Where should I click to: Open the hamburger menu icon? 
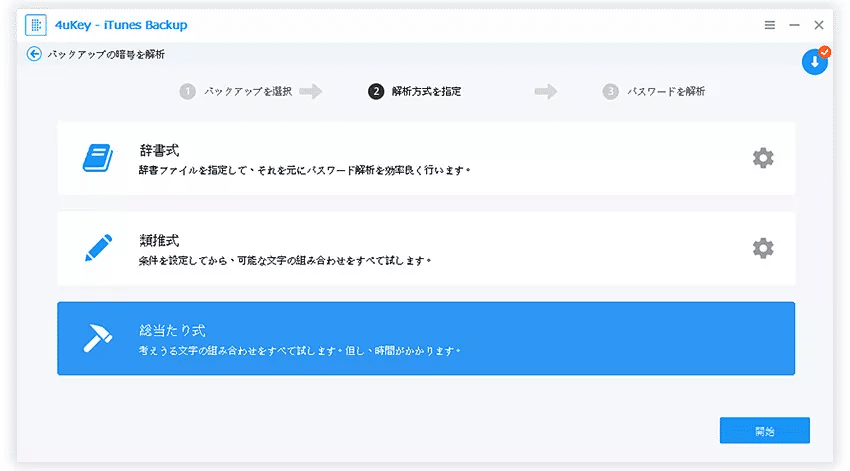point(769,25)
